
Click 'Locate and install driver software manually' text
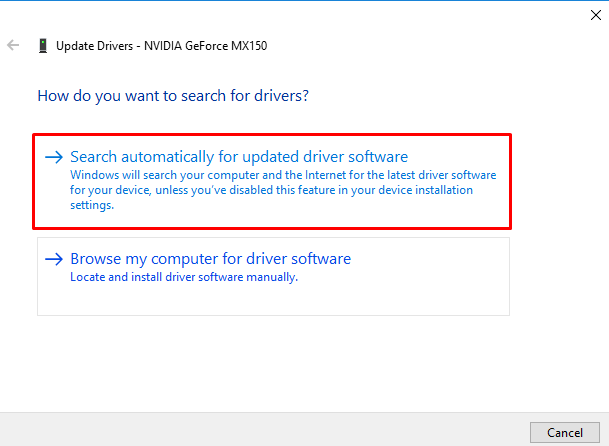tap(184, 277)
